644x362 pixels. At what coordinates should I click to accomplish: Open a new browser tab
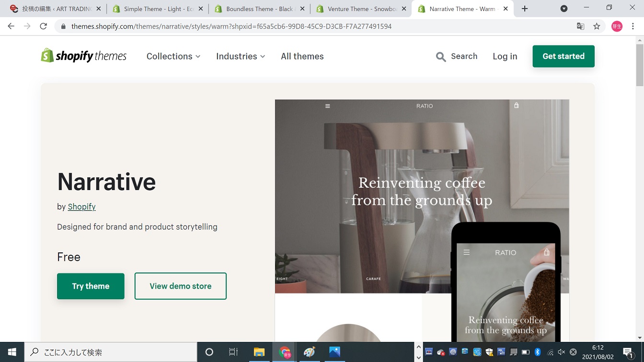point(525,9)
